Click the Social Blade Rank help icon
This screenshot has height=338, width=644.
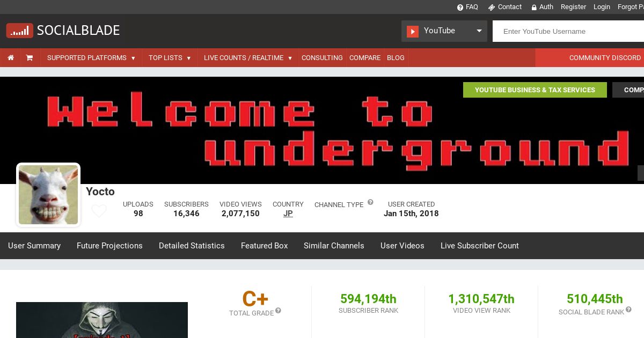[x=628, y=310]
